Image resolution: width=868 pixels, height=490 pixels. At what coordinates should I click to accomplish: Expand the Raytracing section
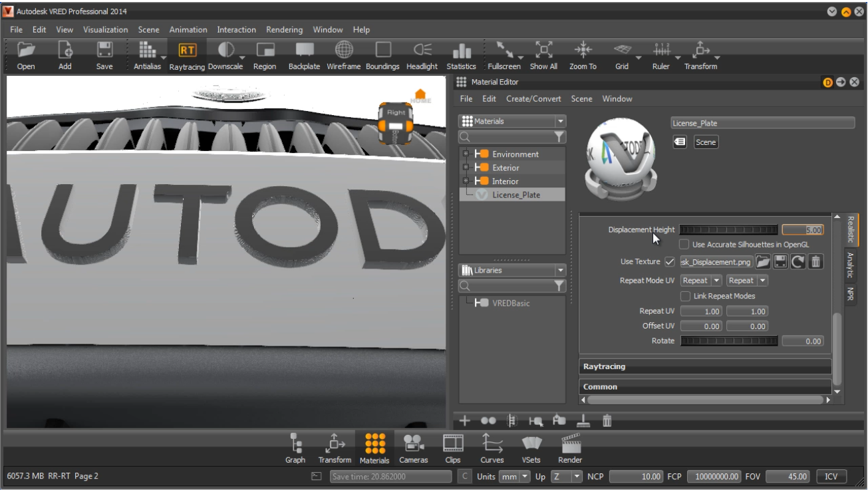click(705, 367)
